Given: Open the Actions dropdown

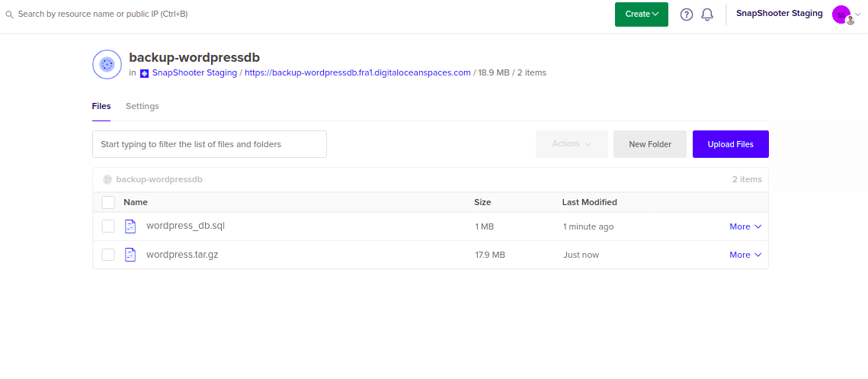Looking at the screenshot, I should pyautogui.click(x=572, y=144).
